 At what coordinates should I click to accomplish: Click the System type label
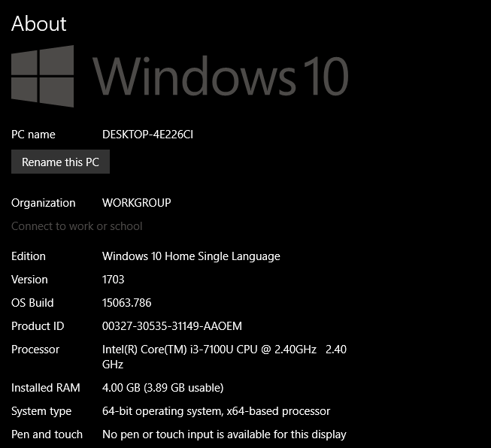coord(41,411)
